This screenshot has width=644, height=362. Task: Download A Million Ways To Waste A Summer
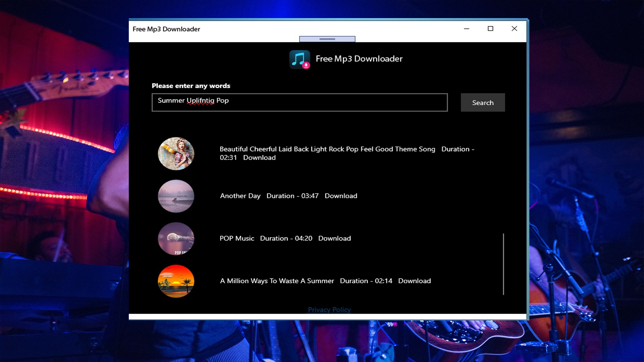tap(414, 281)
